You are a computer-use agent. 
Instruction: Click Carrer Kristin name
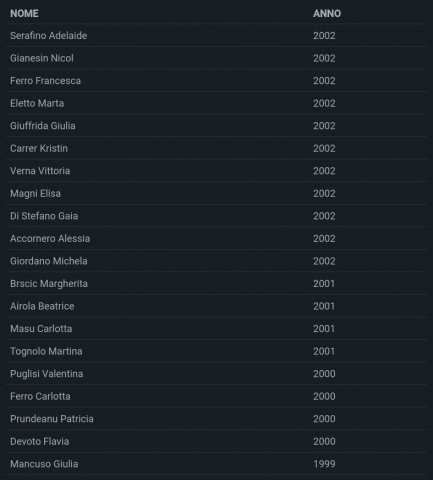pyautogui.click(x=39, y=148)
